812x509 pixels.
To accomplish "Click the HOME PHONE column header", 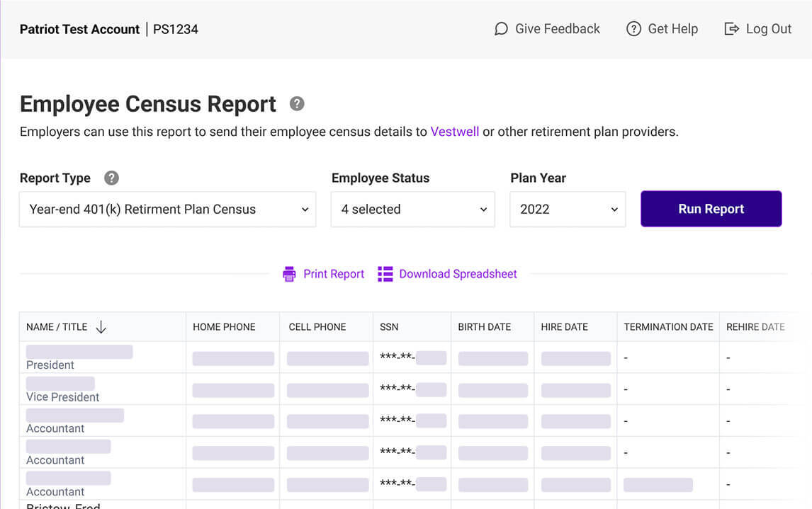I will 224,327.
